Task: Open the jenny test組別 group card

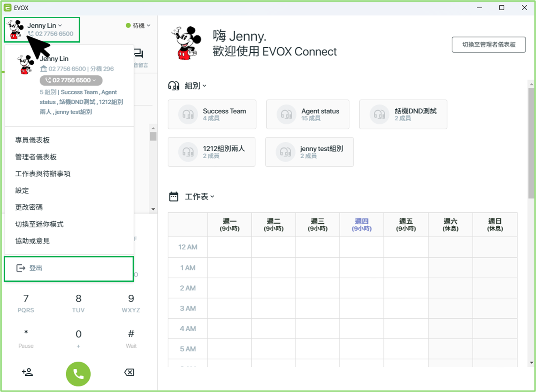Action: pyautogui.click(x=309, y=152)
